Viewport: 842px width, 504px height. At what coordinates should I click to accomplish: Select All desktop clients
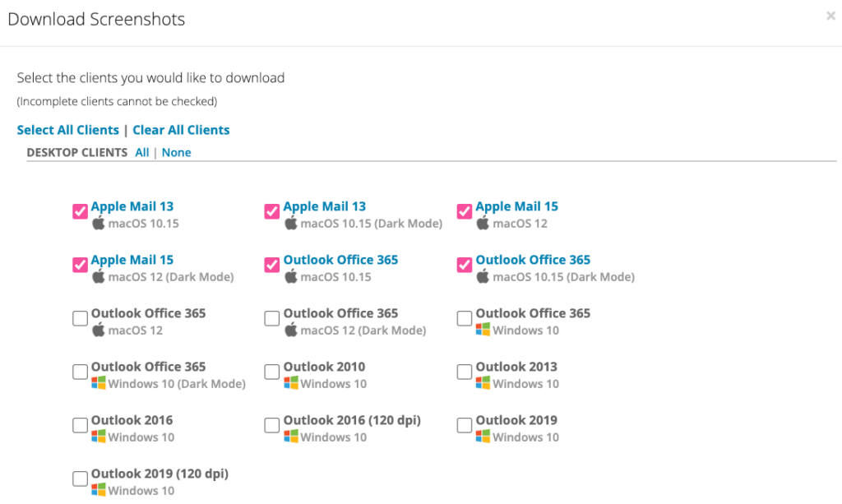coord(142,153)
